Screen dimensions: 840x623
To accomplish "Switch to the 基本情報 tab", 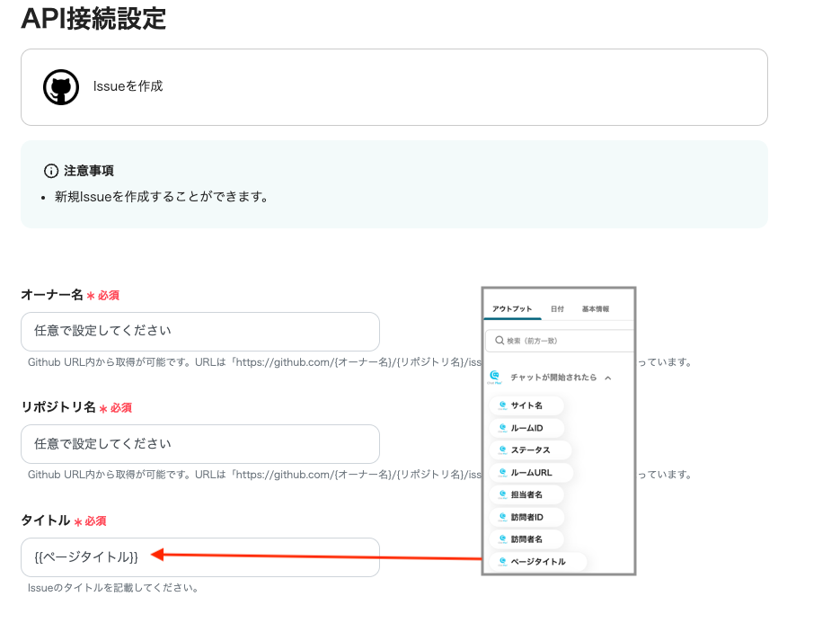I will pos(595,309).
